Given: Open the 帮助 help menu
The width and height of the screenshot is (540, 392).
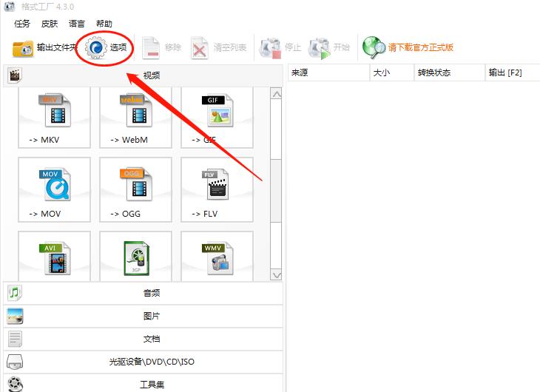Looking at the screenshot, I should click(x=104, y=24).
